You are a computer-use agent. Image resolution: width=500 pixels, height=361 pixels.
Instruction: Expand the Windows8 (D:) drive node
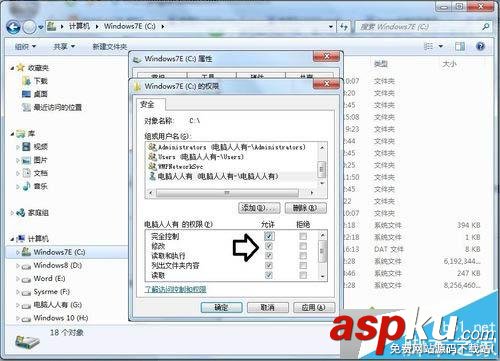[18, 266]
